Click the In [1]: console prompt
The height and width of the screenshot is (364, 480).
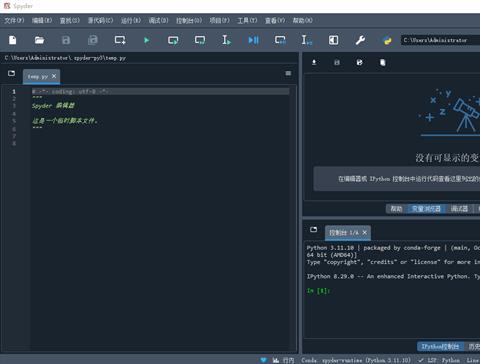(318, 291)
